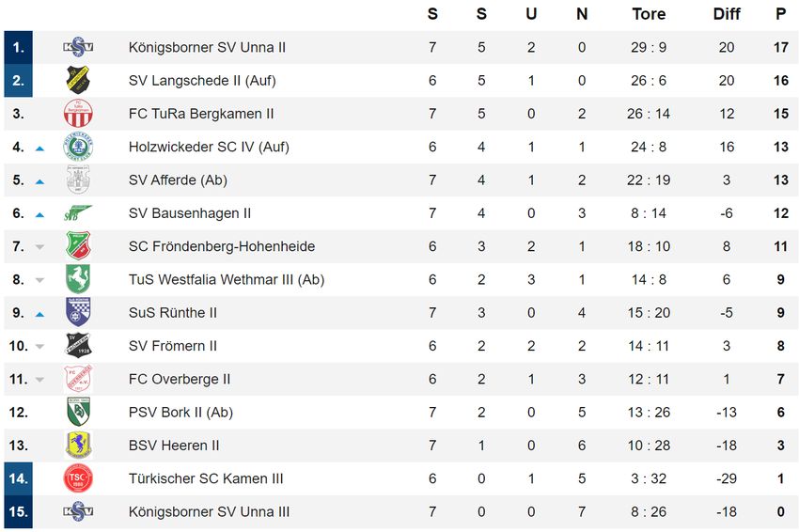Open the FC TuRa Bergkamen II crest

coord(78,113)
